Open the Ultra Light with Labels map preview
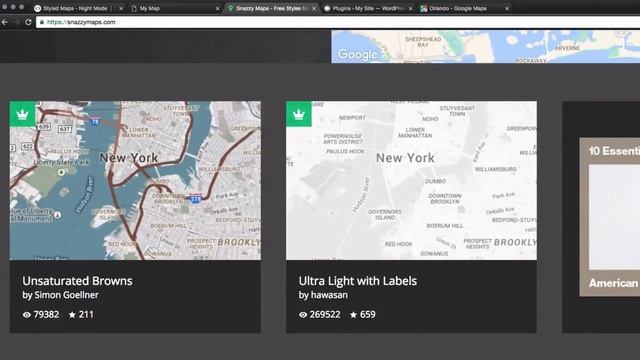 [411, 180]
